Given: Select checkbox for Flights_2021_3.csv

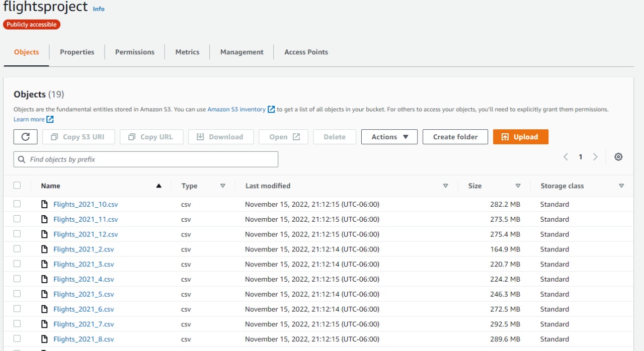Looking at the screenshot, I should click(x=17, y=264).
